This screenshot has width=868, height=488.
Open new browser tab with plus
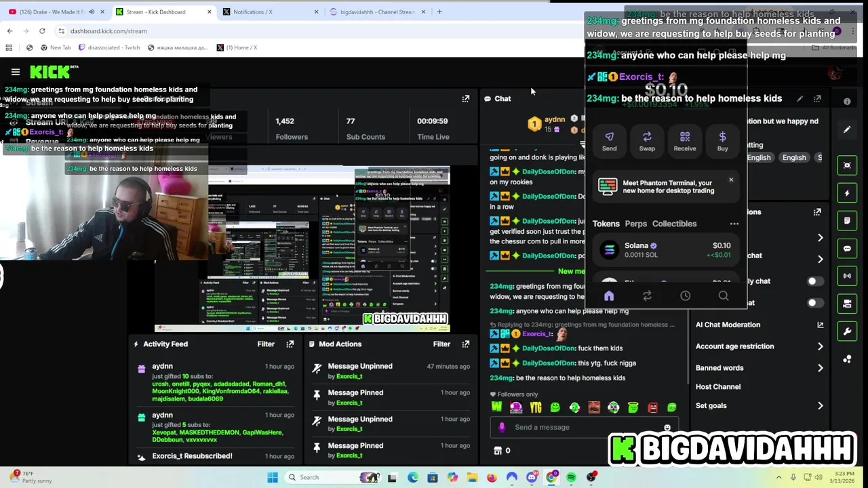439,12
